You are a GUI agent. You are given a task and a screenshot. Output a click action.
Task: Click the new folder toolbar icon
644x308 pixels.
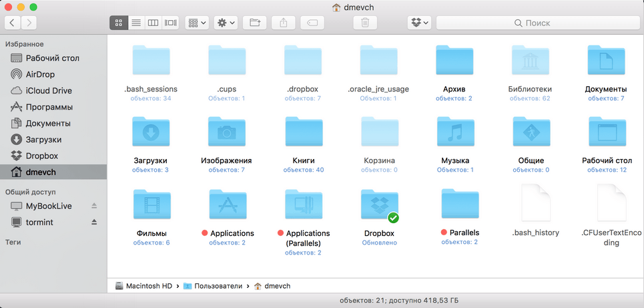(x=254, y=23)
